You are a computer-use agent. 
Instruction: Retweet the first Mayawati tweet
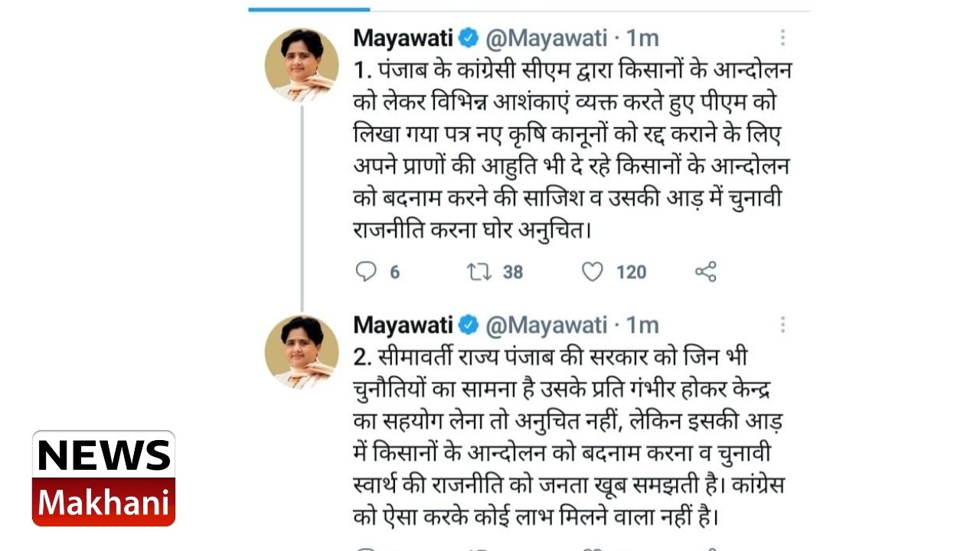(x=479, y=272)
